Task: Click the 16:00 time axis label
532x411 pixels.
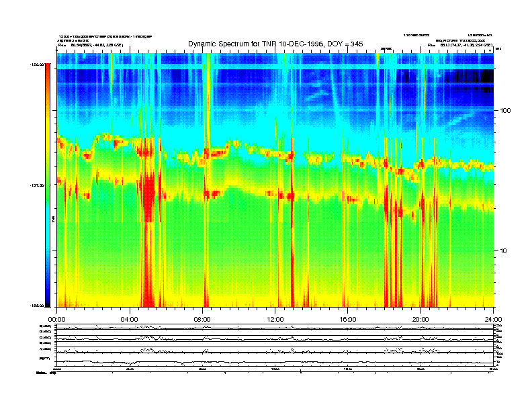Action: (x=348, y=320)
